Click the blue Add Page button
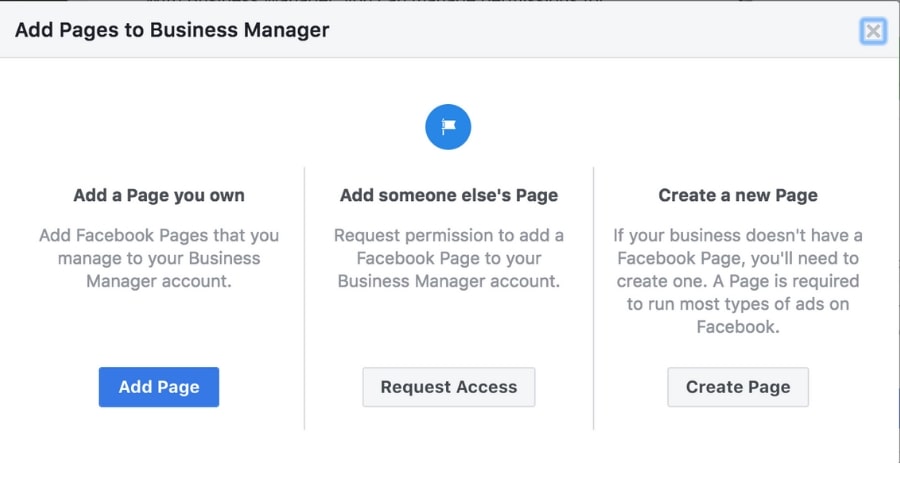The width and height of the screenshot is (900, 500). (x=158, y=387)
